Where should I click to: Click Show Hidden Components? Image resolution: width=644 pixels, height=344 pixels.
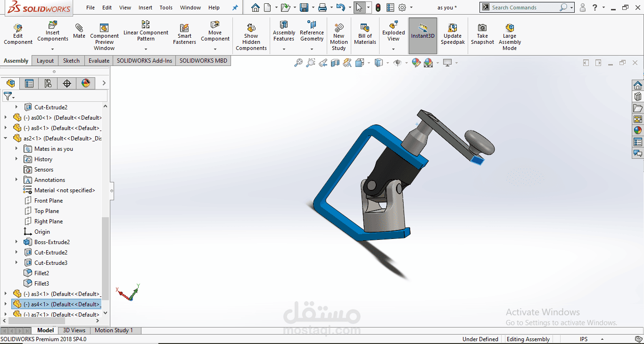[251, 37]
